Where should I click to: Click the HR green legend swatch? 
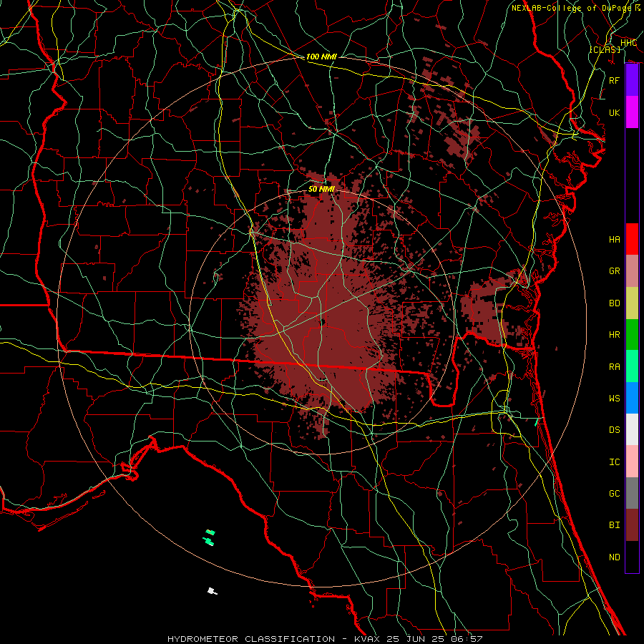pos(632,334)
